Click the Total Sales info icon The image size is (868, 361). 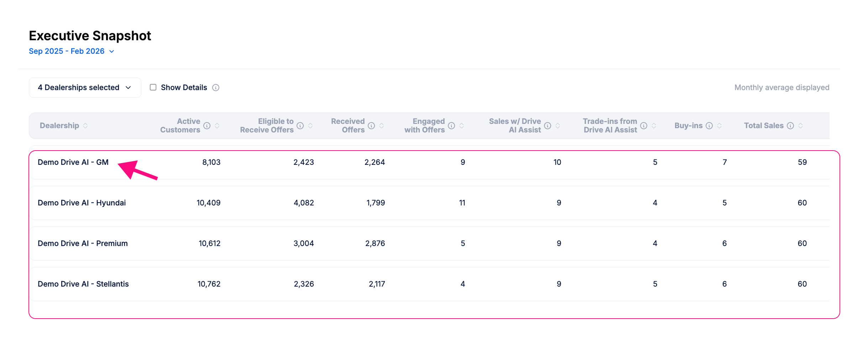(790, 126)
